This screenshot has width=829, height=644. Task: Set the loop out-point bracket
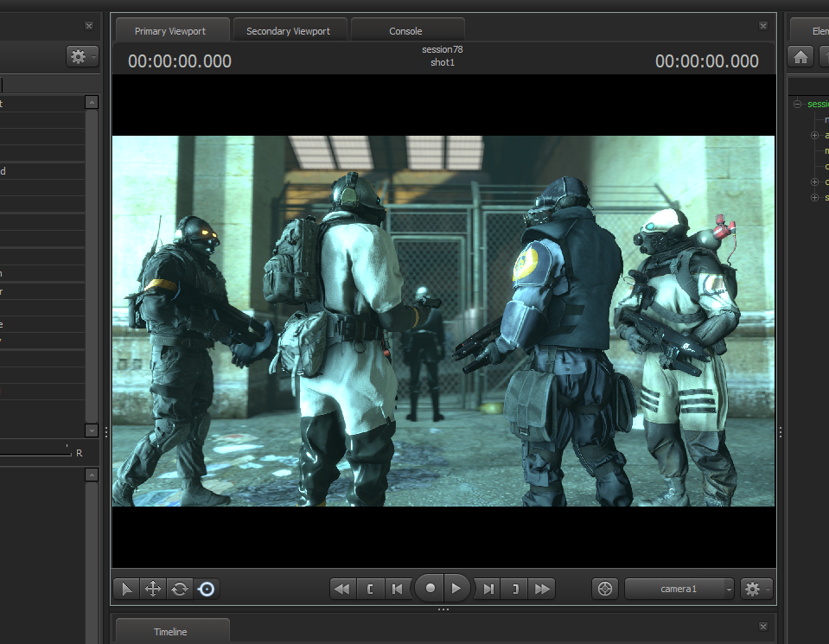515,589
